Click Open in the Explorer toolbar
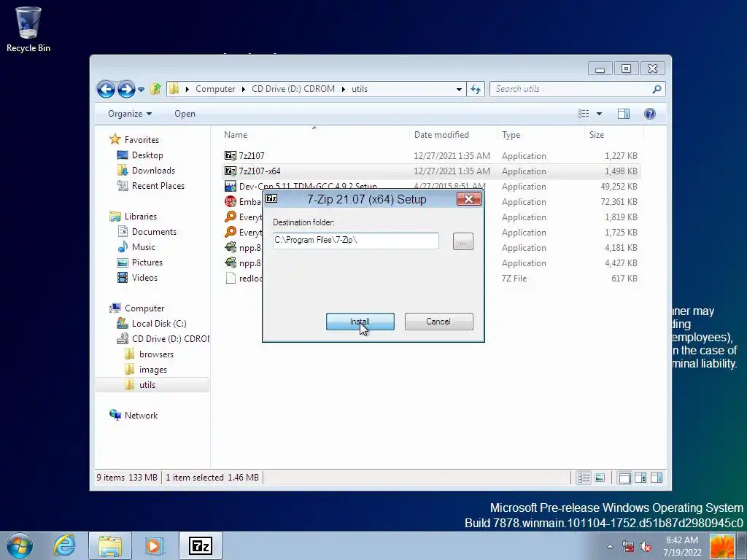 tap(185, 114)
